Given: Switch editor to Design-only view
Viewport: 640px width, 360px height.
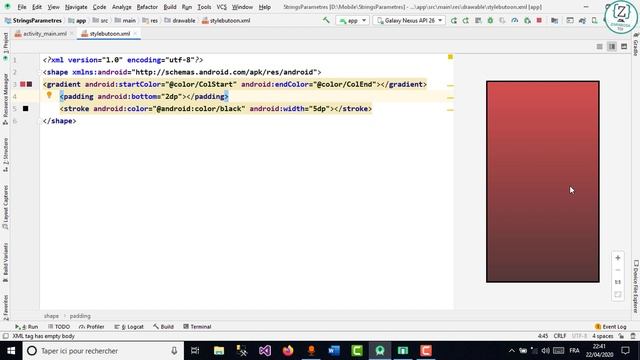Looking at the screenshot, I should 624,47.
